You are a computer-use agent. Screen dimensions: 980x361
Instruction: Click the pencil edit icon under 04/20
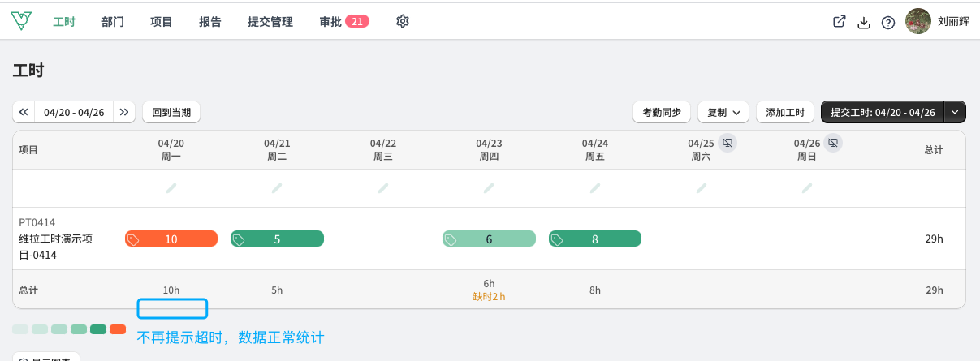tap(171, 188)
